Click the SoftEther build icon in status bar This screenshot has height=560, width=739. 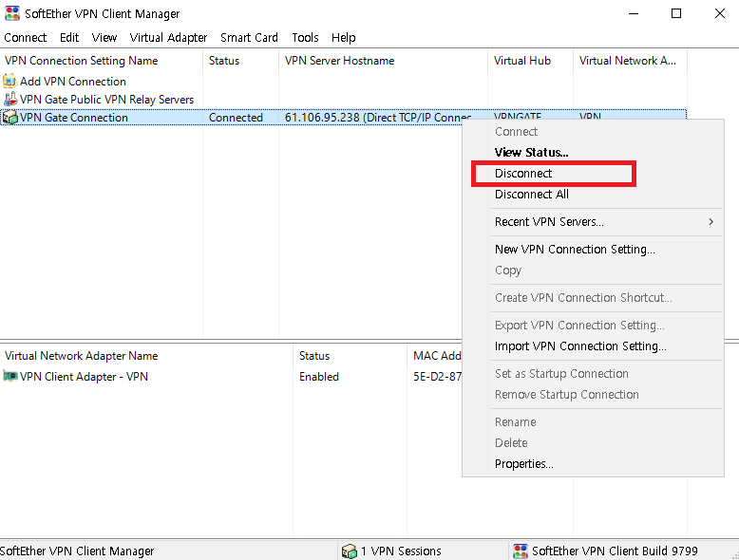pos(521,551)
